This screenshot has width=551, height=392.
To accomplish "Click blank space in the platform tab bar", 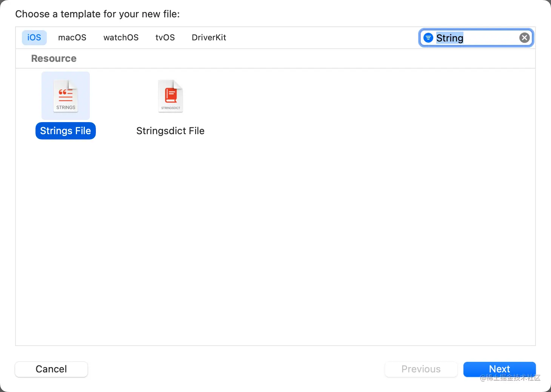I will pyautogui.click(x=321, y=38).
